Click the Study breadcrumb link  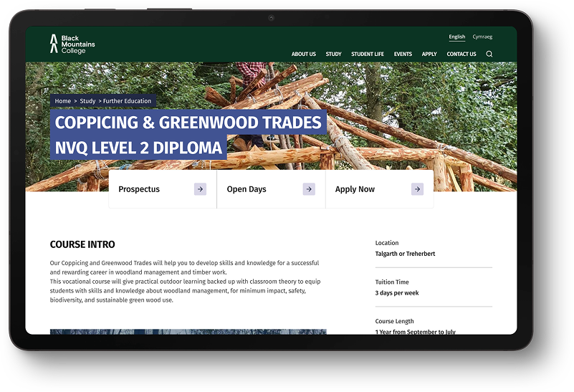[87, 101]
